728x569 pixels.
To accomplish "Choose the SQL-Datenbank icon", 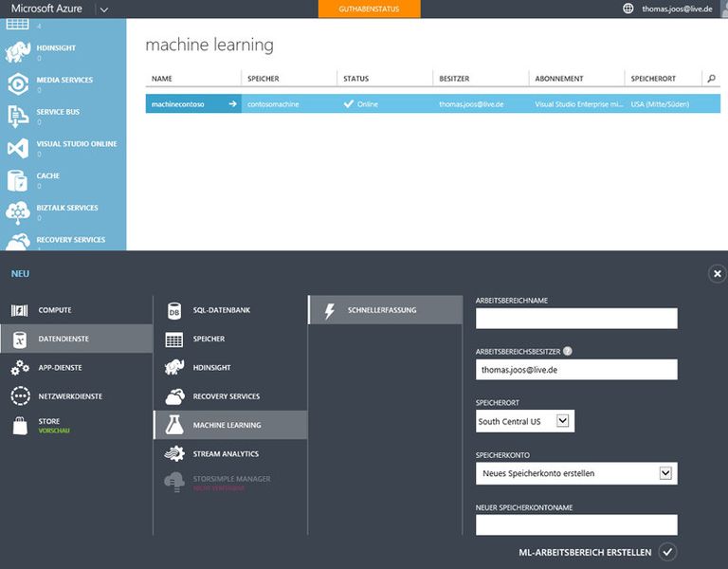I will [x=174, y=311].
